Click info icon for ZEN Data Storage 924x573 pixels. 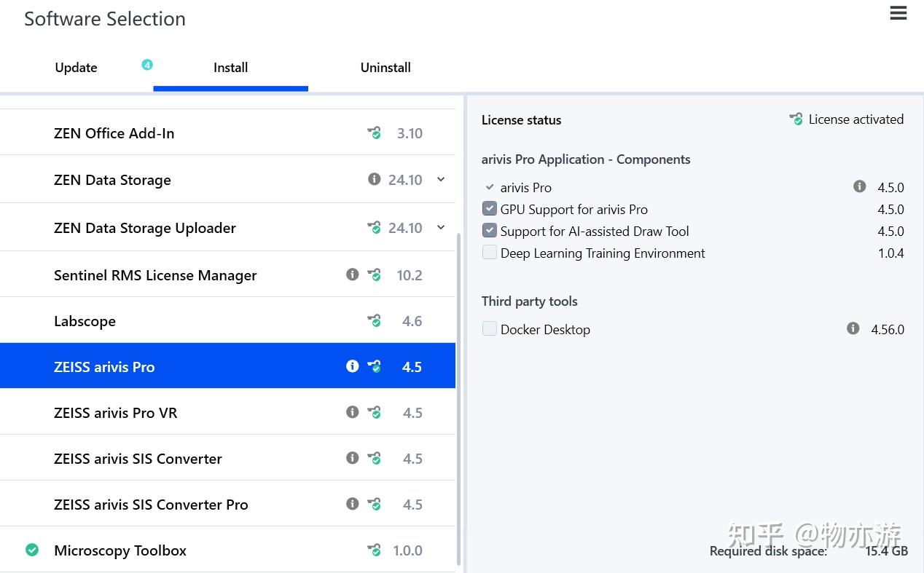374,179
